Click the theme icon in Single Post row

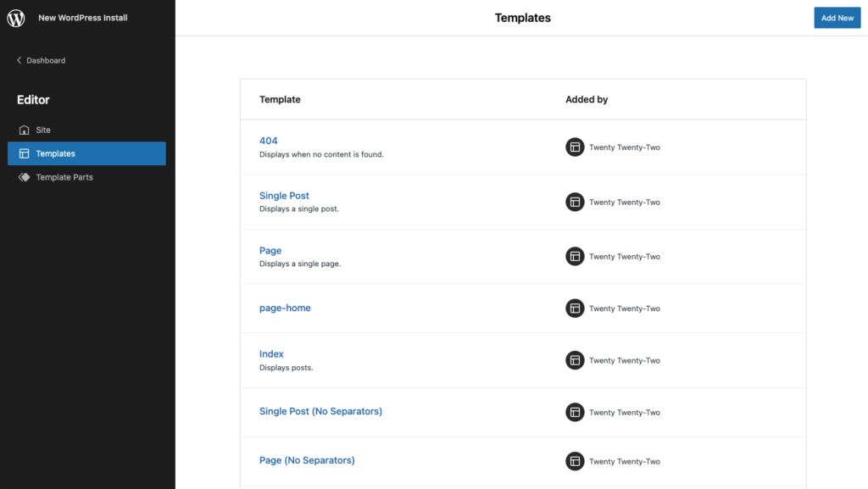[575, 202]
